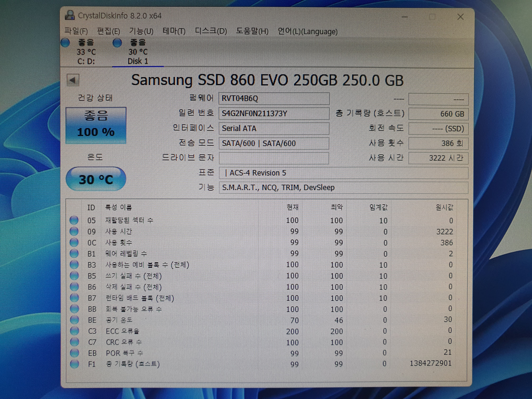The image size is (532, 399).
Task: Click the 임계값 column header
Action: pos(379,207)
